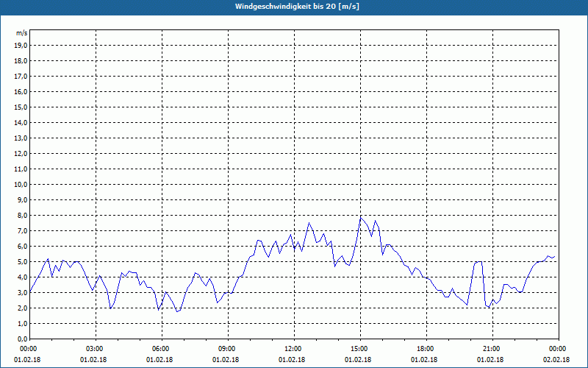Select the '13,0' y-axis label
This screenshot has width=588, height=368.
click(21, 138)
